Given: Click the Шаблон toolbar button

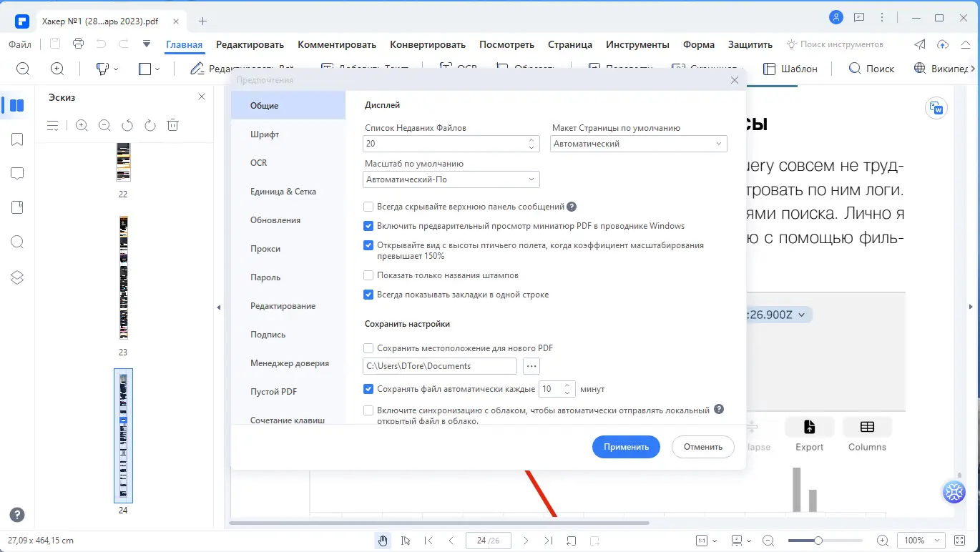Looking at the screenshot, I should tap(790, 69).
